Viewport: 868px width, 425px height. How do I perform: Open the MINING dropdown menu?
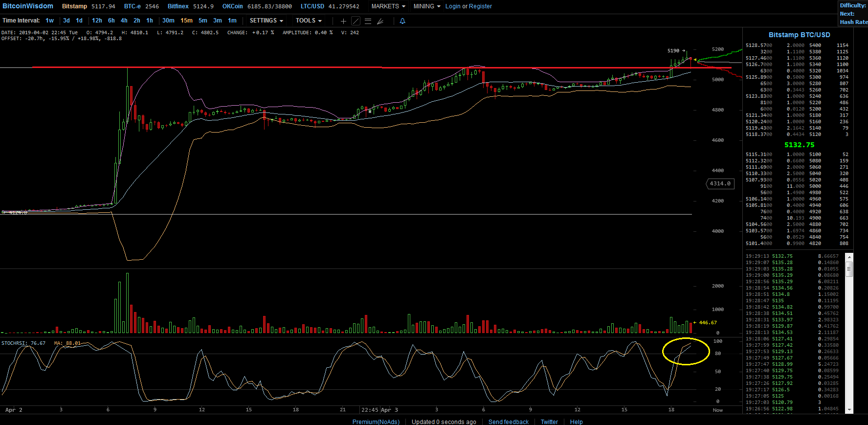[x=427, y=6]
